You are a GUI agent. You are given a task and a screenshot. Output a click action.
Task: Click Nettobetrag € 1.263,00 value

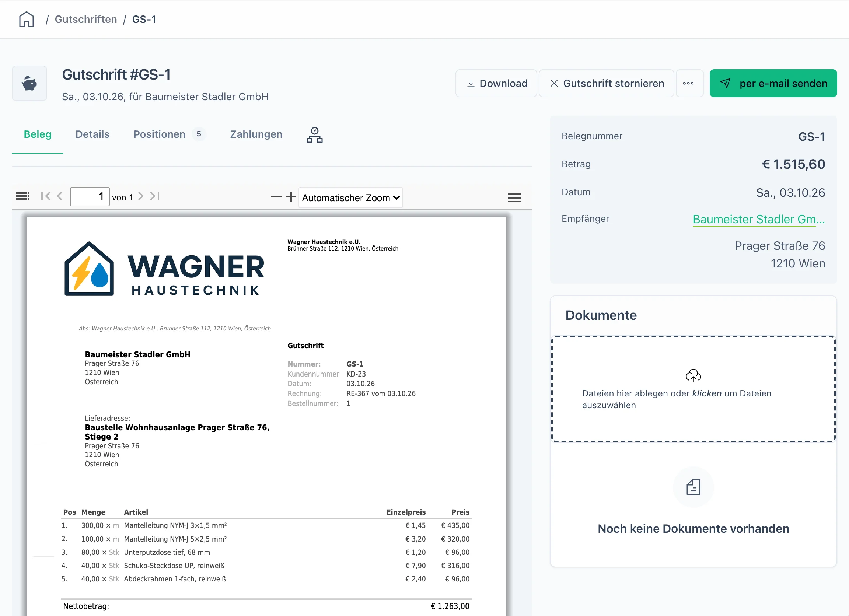coord(450,606)
